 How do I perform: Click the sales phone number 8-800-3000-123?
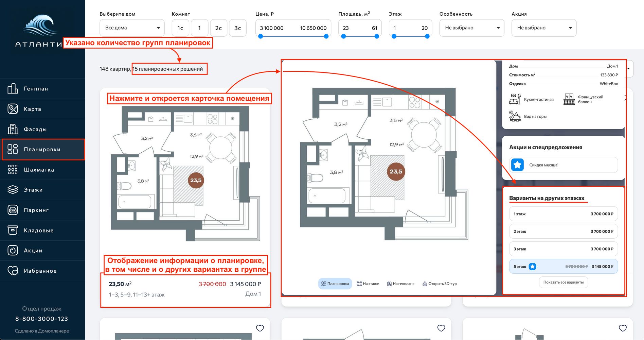click(x=41, y=319)
